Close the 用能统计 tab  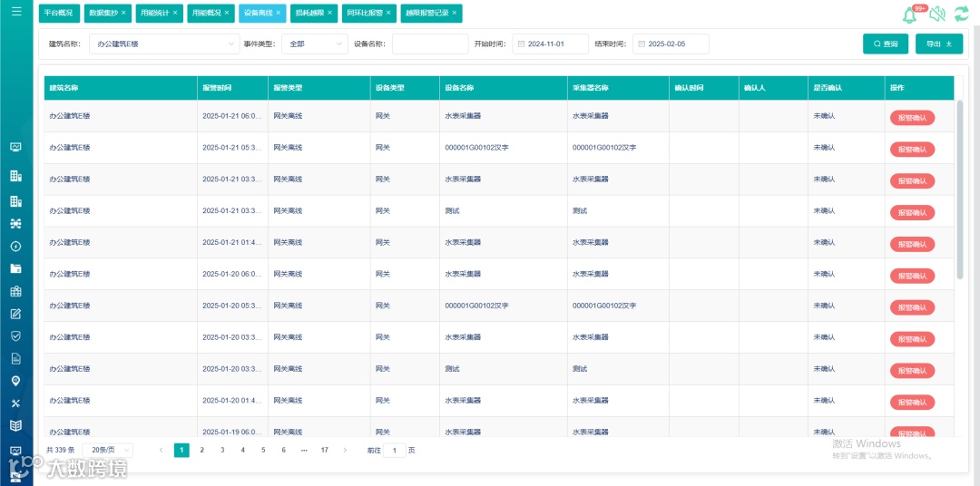(174, 13)
